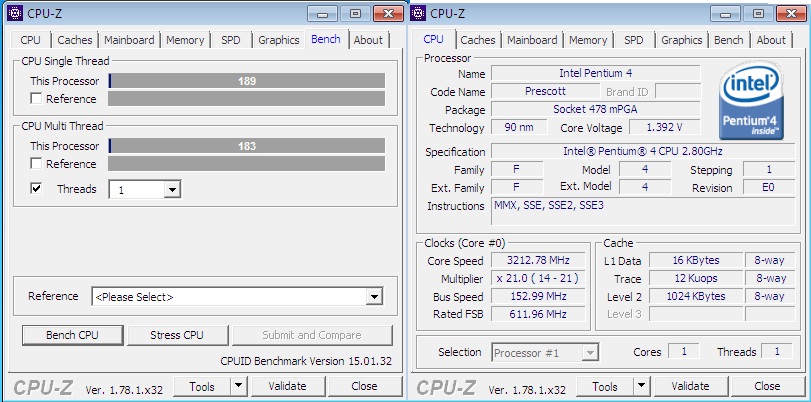Open the Reference <Please Select> dropdown

pos(373,296)
